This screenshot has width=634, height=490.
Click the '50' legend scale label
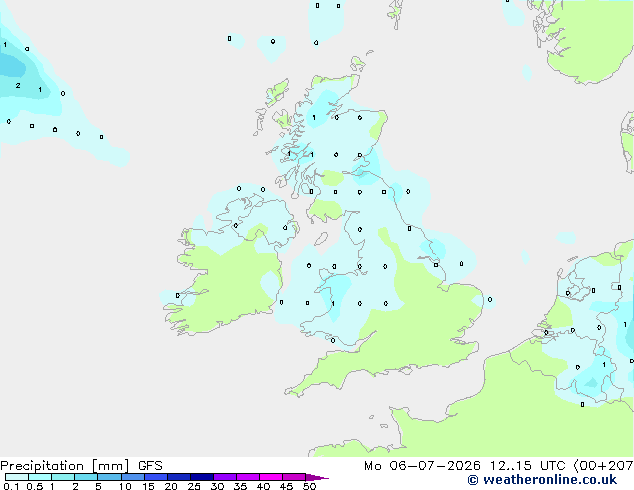pos(309,486)
